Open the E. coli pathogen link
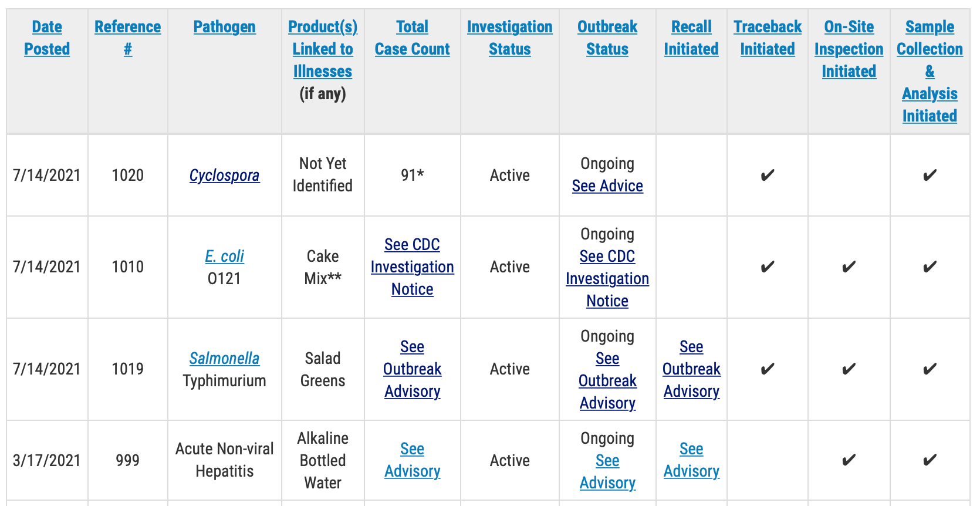This screenshot has width=980, height=506. coord(224,257)
